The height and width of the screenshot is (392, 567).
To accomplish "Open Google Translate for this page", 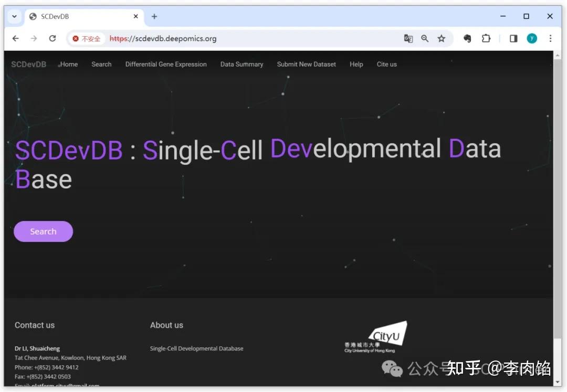I will 408,38.
